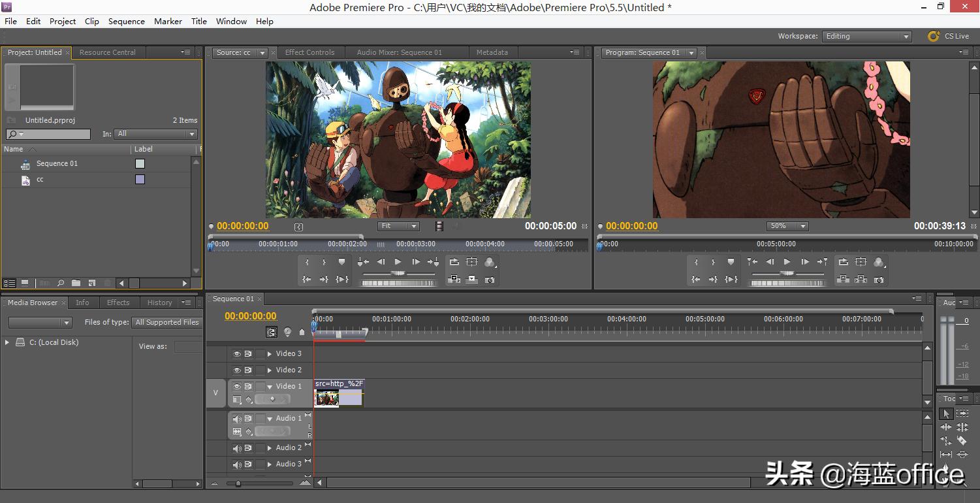The width and height of the screenshot is (980, 503).
Task: Mute the Audio 2 track speaker icon
Action: [237, 448]
